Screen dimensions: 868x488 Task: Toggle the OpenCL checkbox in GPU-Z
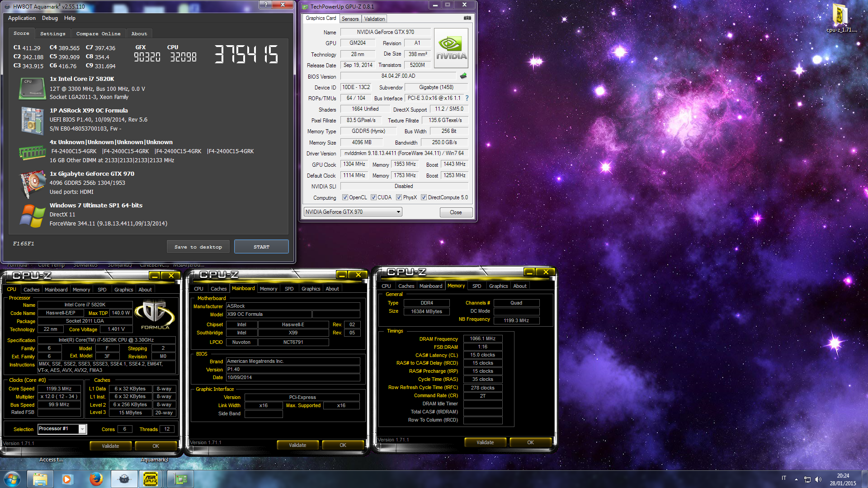pyautogui.click(x=345, y=197)
